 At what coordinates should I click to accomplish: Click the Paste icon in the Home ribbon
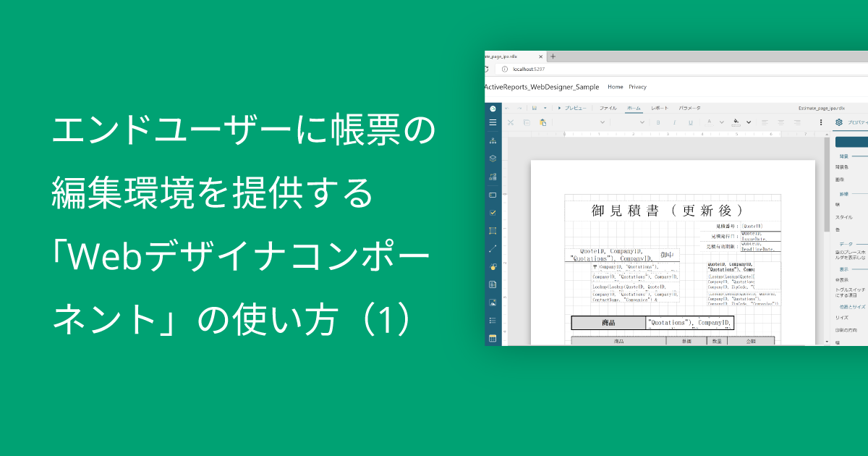(542, 122)
